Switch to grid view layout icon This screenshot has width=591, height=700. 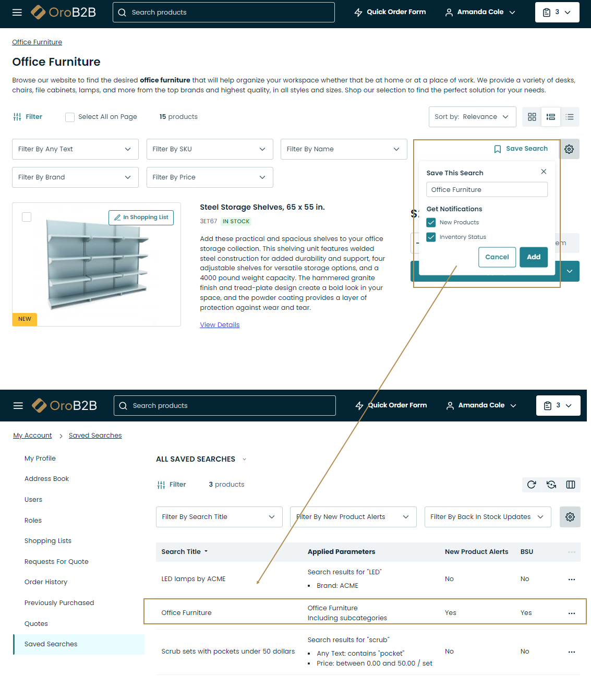(532, 117)
